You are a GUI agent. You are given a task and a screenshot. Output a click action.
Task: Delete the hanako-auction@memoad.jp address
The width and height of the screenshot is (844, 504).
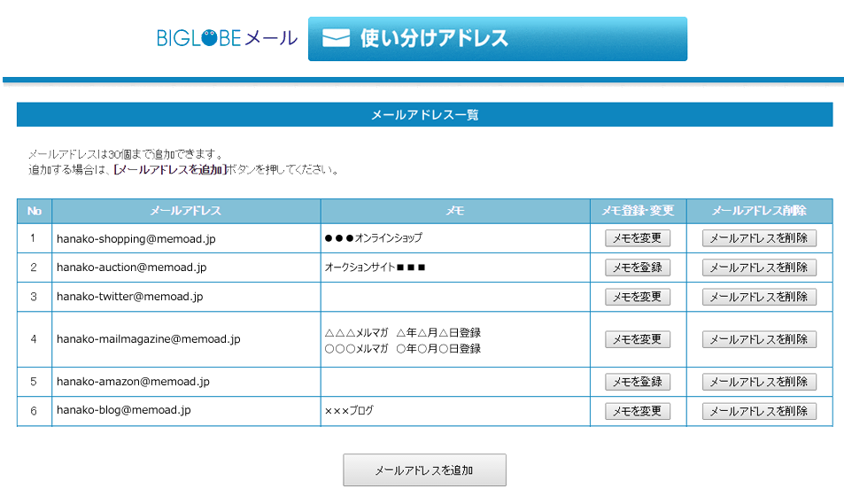[759, 268]
